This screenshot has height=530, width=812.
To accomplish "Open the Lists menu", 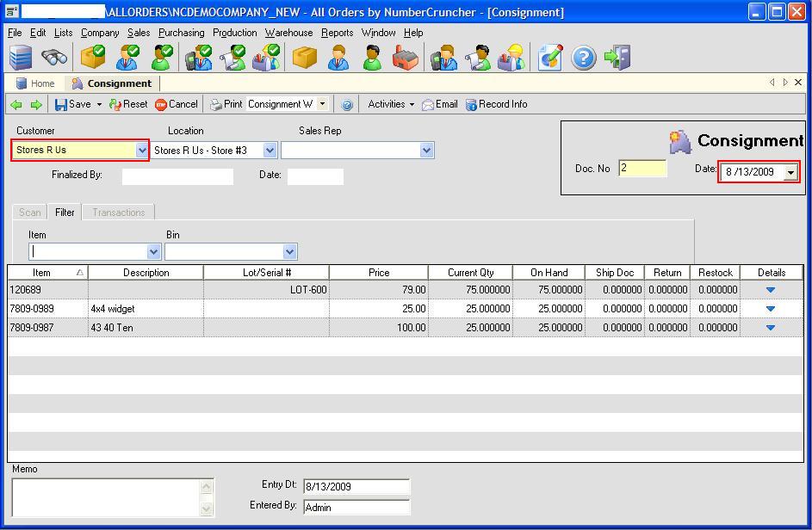I will 63,33.
